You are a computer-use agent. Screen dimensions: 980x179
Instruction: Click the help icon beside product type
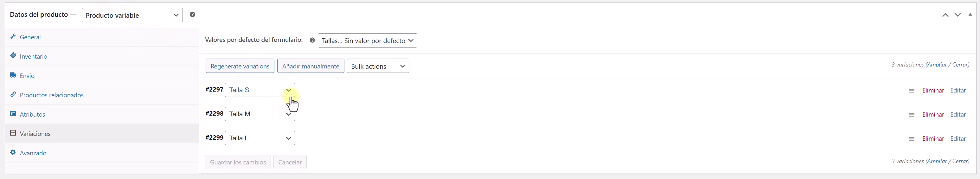click(x=193, y=15)
